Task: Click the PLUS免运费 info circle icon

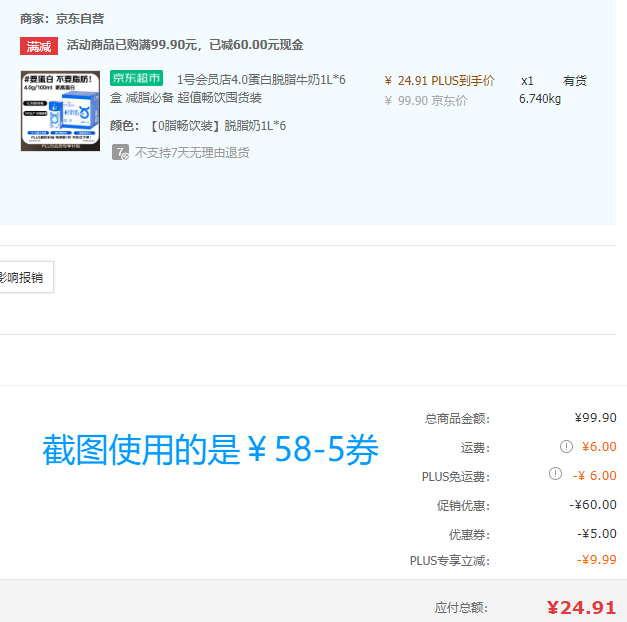Action: (x=555, y=474)
